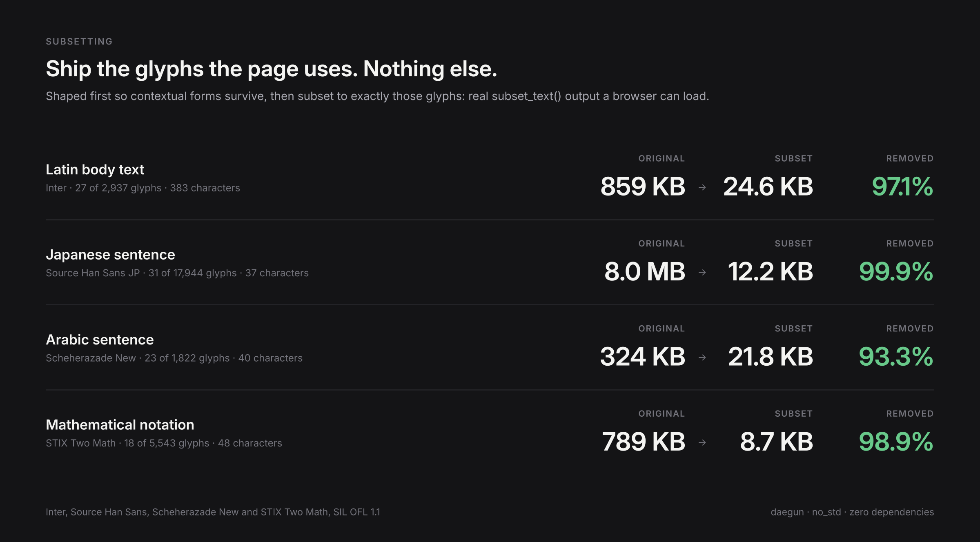The width and height of the screenshot is (980, 542).
Task: Click the Arabic sentence heading
Action: click(x=100, y=340)
